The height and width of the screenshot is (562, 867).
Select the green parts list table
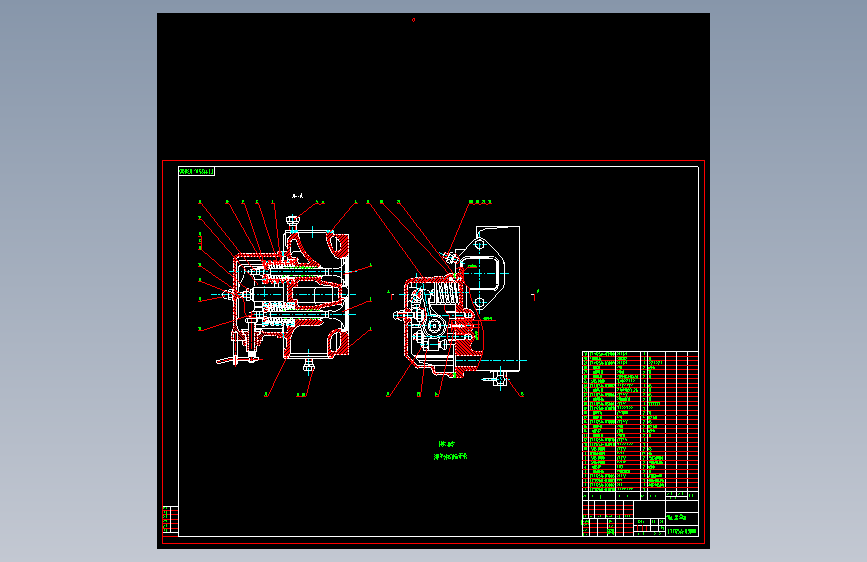tap(640, 421)
